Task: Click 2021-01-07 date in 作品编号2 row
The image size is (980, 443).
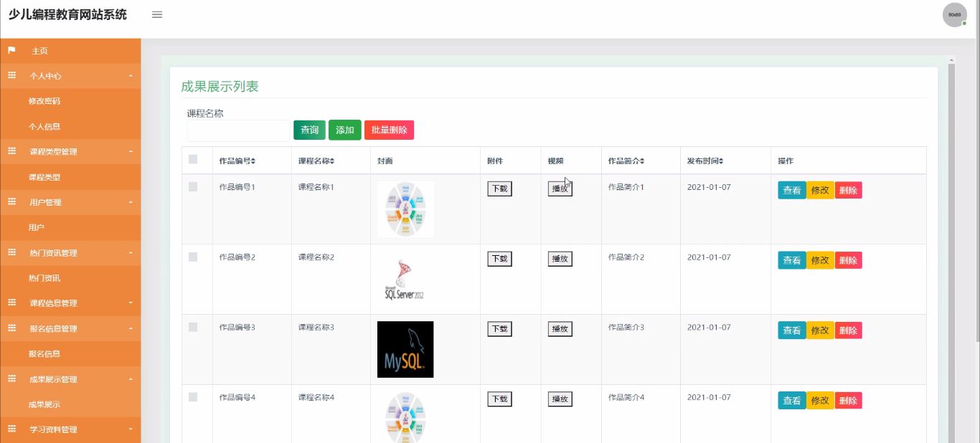Action: [x=709, y=257]
